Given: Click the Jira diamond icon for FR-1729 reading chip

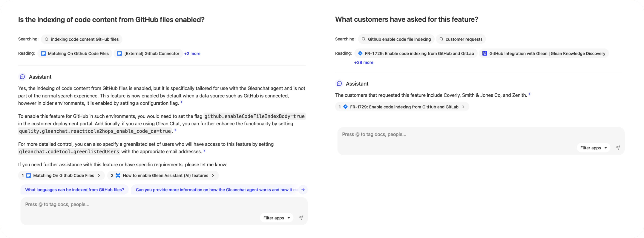Looking at the screenshot, I should click(x=360, y=54).
